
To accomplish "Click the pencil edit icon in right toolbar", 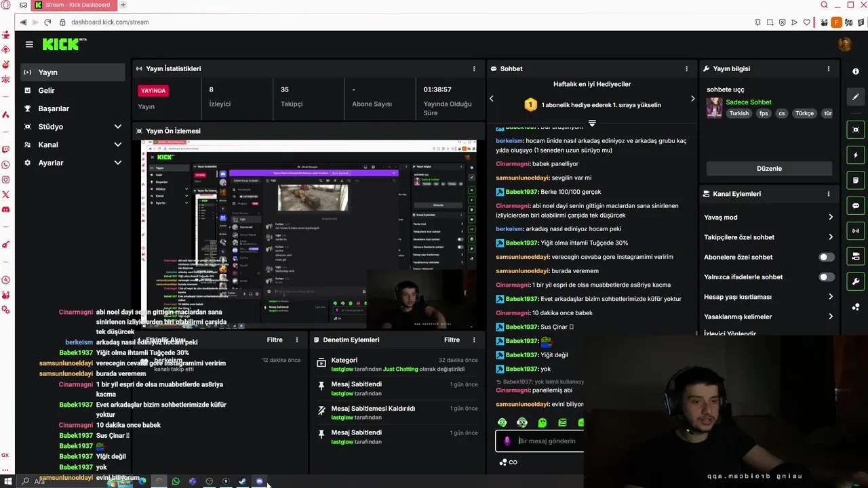I will [x=856, y=97].
